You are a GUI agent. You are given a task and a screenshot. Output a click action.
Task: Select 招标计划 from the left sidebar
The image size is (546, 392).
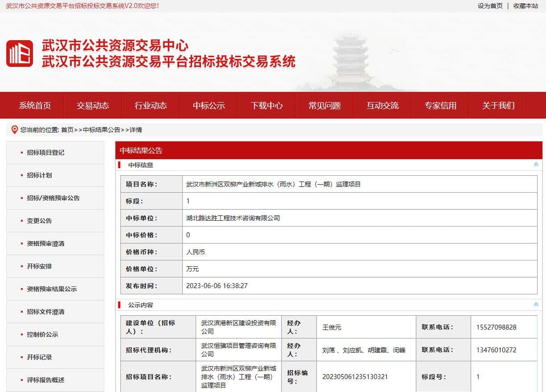[39, 175]
